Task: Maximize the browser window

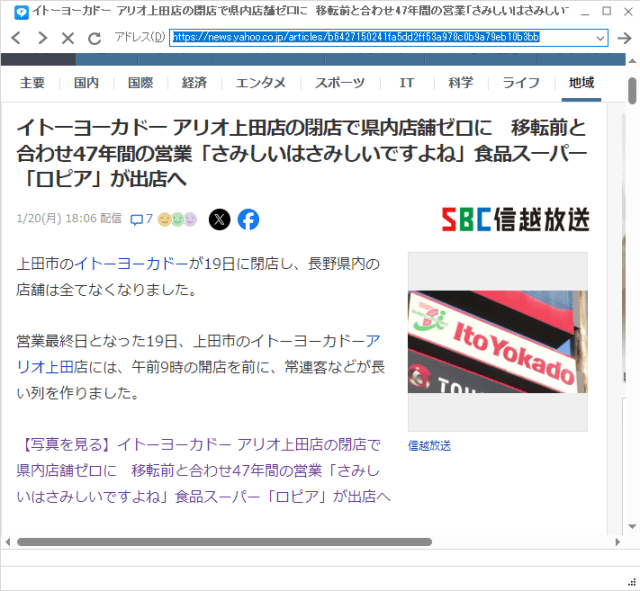Action: point(607,11)
